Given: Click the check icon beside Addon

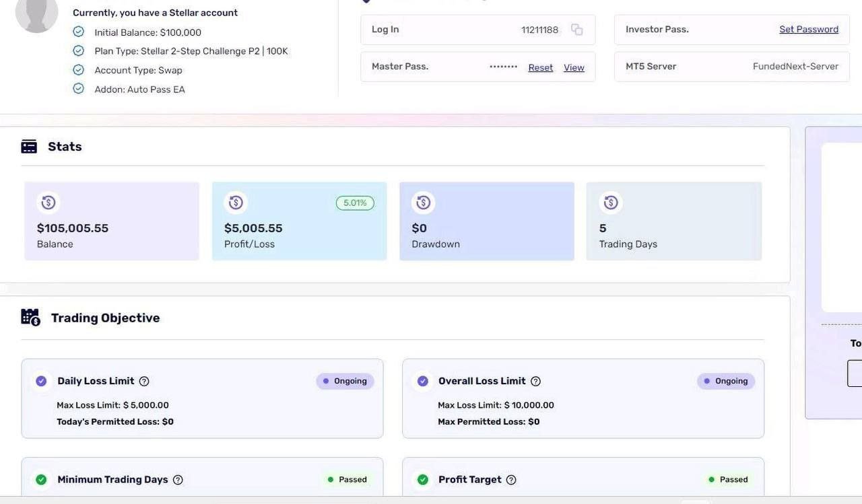Looking at the screenshot, I should coord(79,89).
